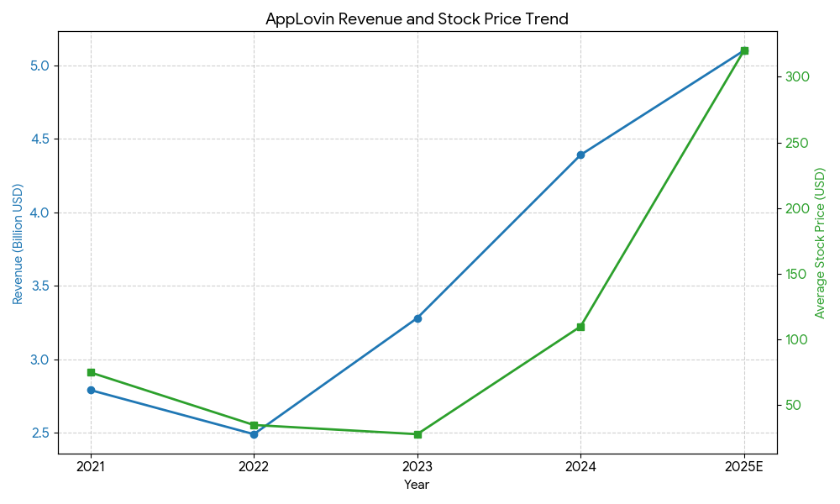840x504 pixels.
Task: Select the 2025E tick label
Action: point(744,465)
